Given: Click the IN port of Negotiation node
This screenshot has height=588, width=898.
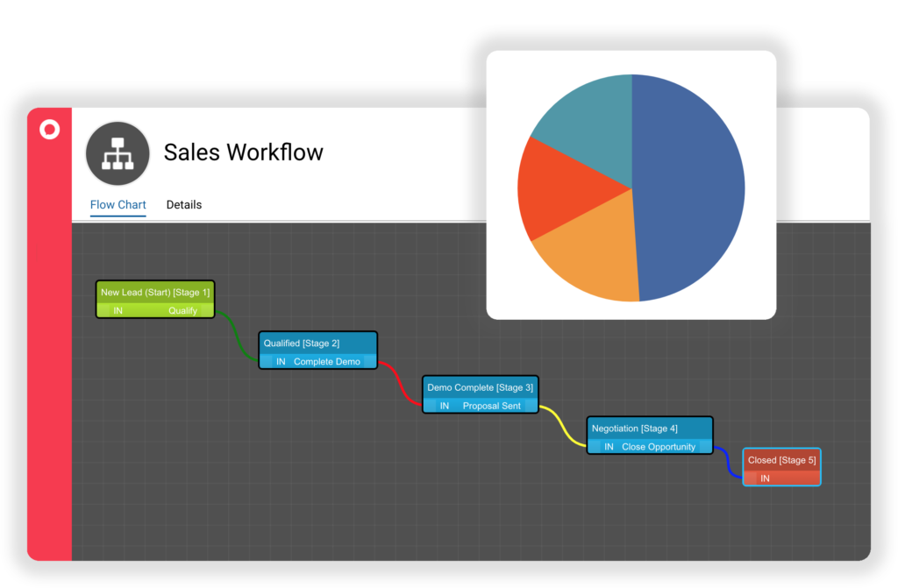Looking at the screenshot, I should pos(609,447).
